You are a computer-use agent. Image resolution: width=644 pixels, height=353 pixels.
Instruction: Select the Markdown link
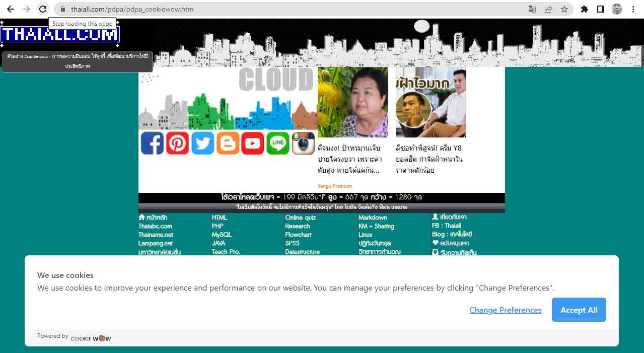pos(373,218)
